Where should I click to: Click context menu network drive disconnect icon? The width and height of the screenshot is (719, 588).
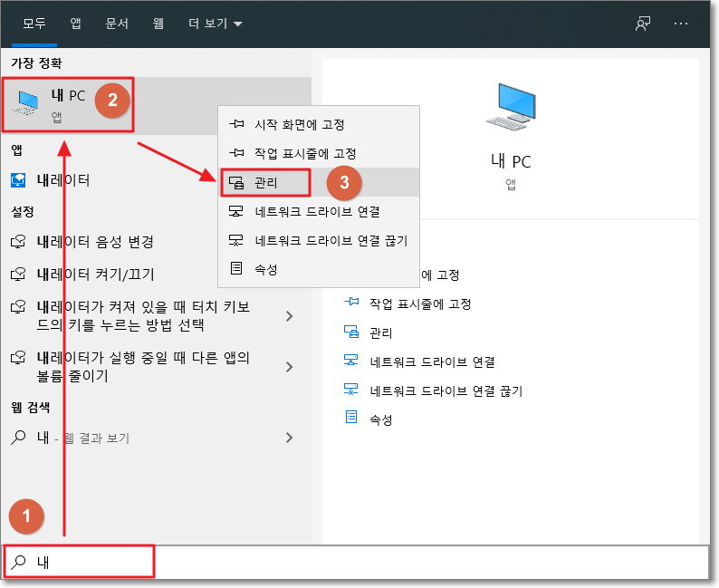[x=236, y=240]
